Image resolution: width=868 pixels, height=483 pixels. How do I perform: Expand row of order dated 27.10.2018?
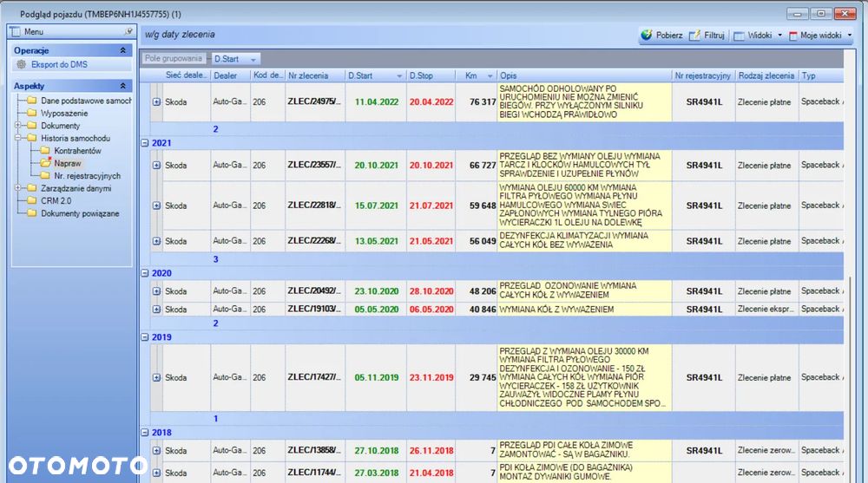(x=156, y=450)
